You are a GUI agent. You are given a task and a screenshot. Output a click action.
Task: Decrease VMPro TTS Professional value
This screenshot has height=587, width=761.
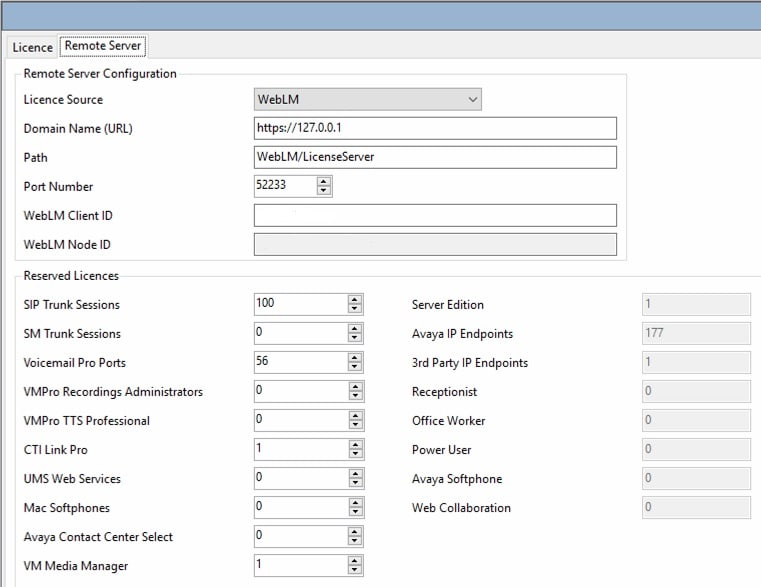click(x=355, y=425)
